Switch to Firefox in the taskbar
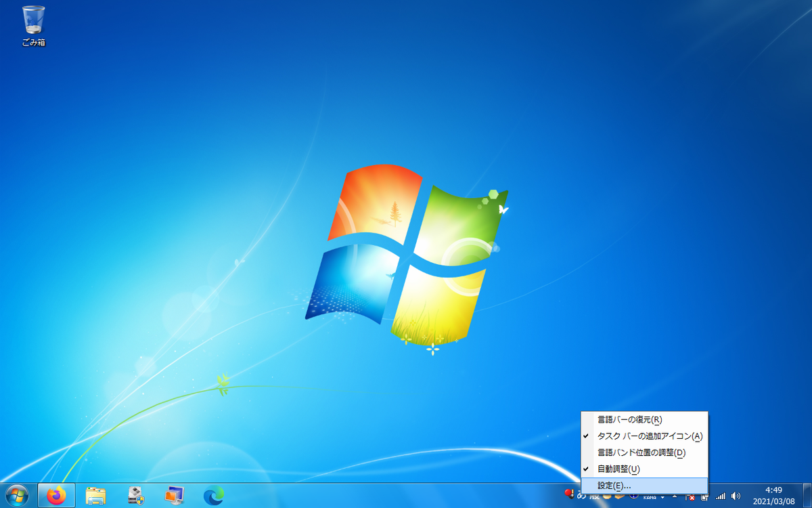 (x=57, y=496)
